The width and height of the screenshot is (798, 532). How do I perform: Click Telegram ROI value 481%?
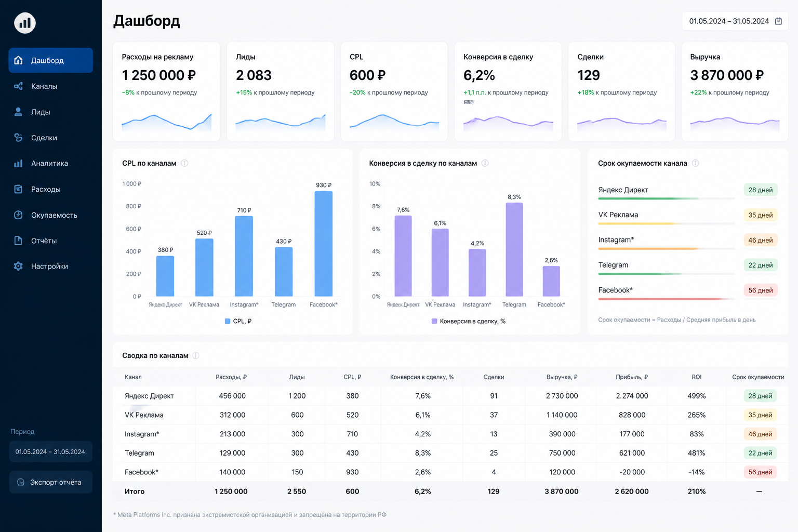[x=697, y=453]
